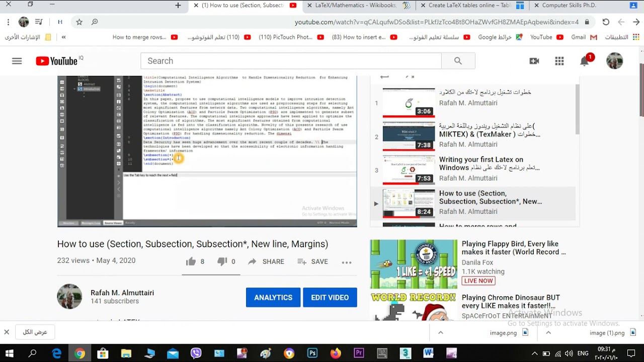Open the YouTube bookmark in bookmarks bar
644x362 pixels.
(546, 37)
